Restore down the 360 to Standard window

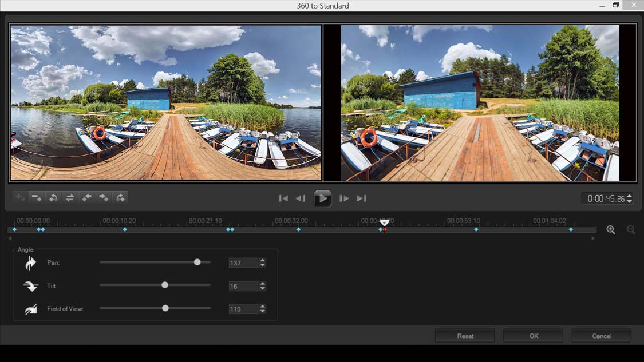(615, 5)
